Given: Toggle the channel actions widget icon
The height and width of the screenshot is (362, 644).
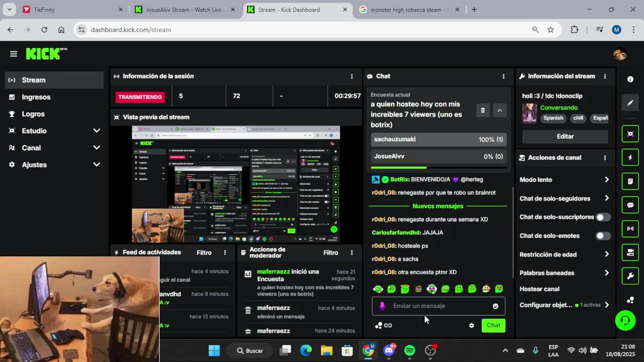Looking at the screenshot, I should [630, 252].
